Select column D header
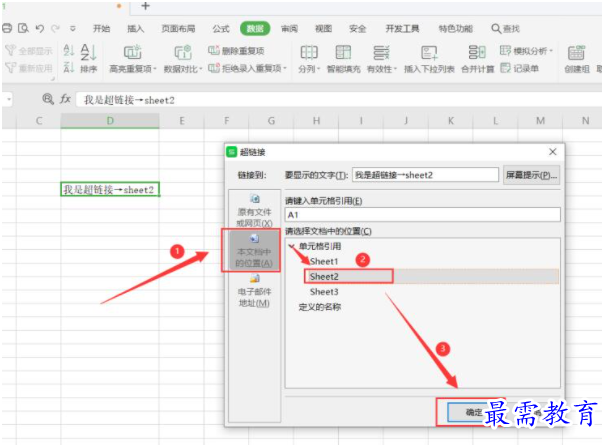This screenshot has width=606, height=445. tap(110, 121)
